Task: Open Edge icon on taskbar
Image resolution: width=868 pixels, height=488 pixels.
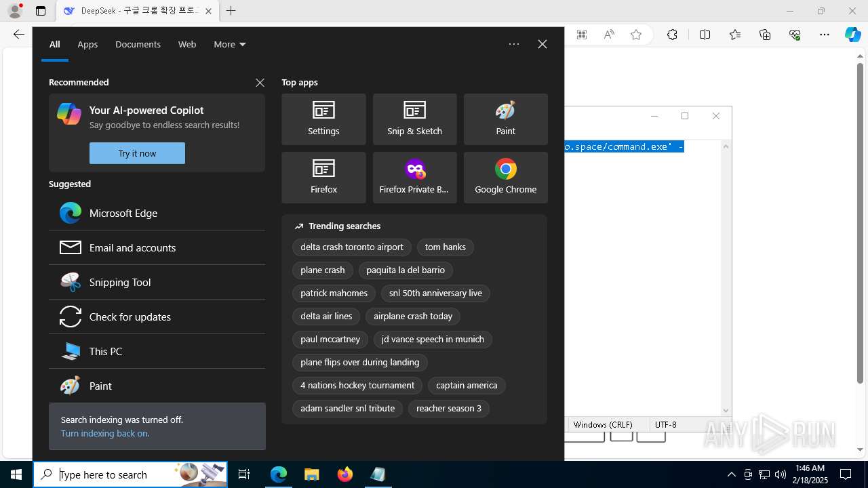Action: pyautogui.click(x=279, y=474)
